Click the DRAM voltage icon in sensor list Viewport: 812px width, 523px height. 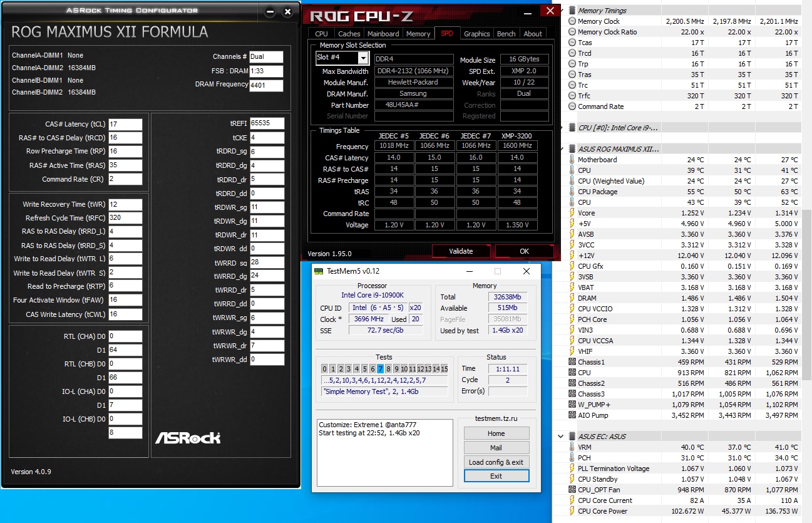[x=572, y=298]
